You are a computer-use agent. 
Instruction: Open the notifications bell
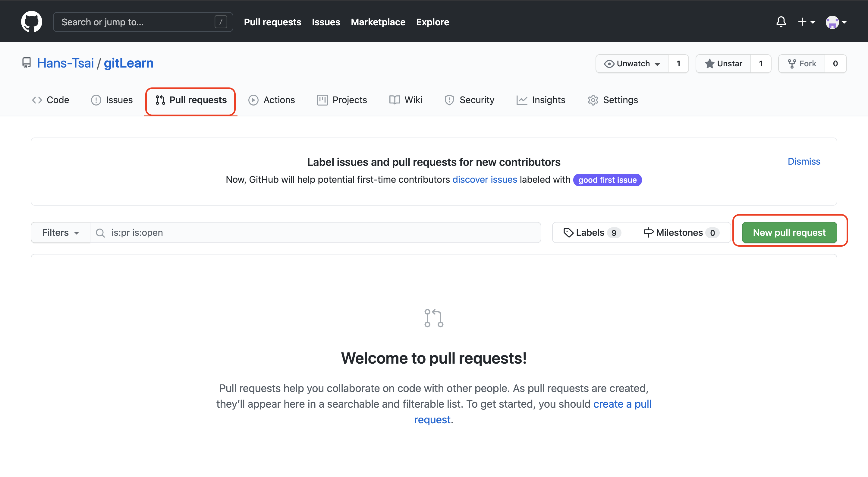pyautogui.click(x=781, y=22)
